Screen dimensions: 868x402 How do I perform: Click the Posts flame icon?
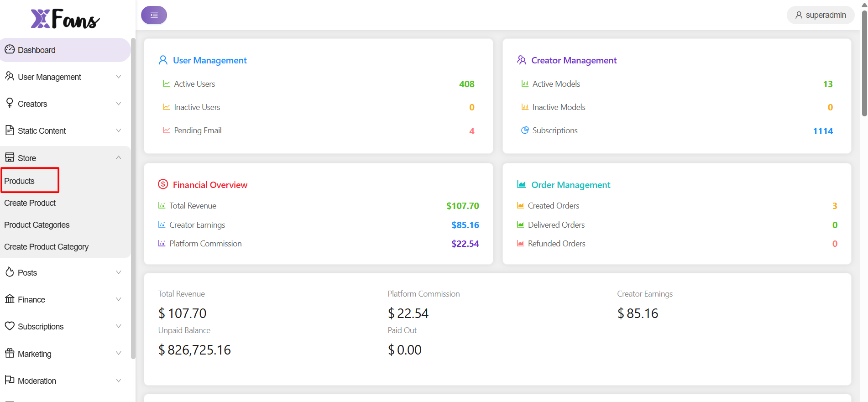coord(10,272)
